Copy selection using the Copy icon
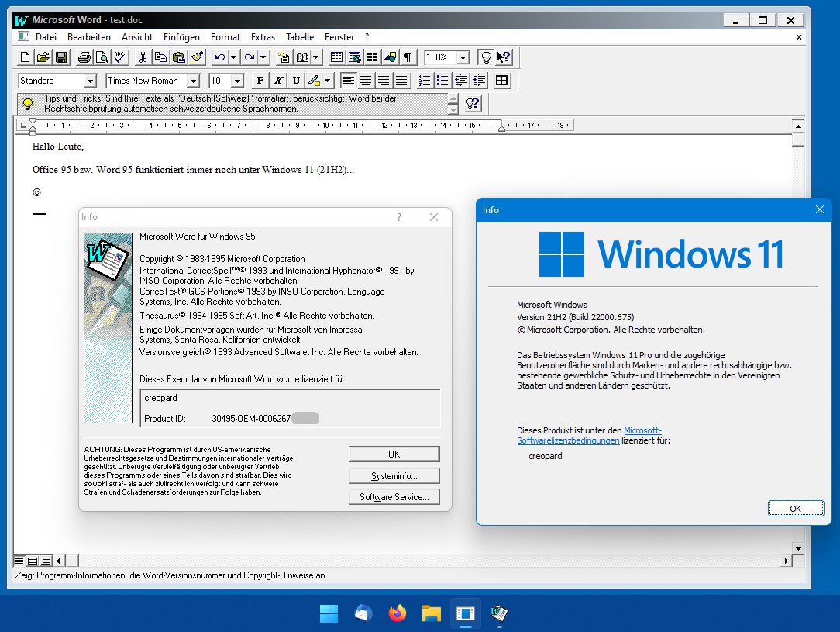 160,57
